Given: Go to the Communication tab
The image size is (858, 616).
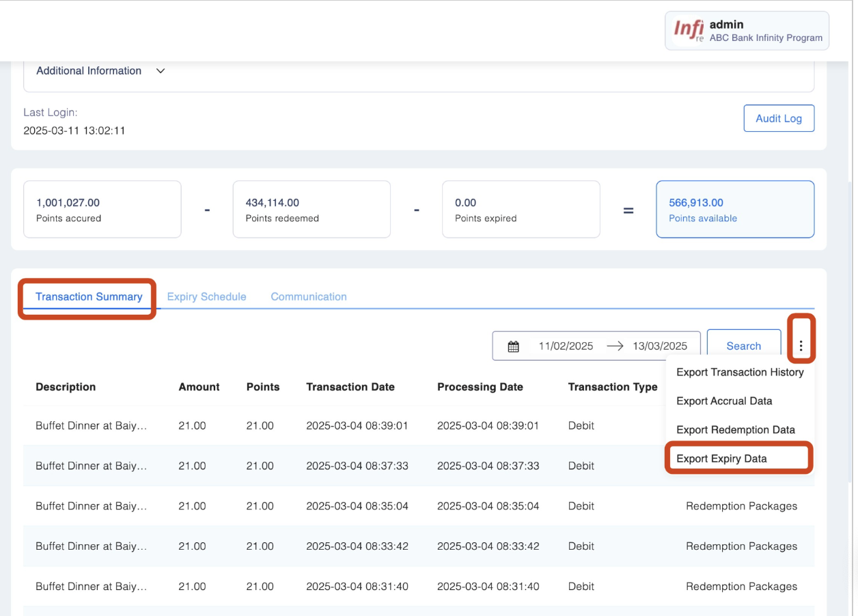Looking at the screenshot, I should pos(309,297).
